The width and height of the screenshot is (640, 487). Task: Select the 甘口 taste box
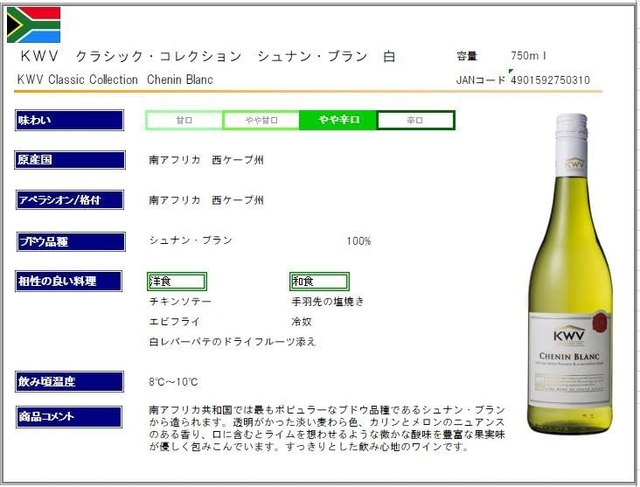pos(184,120)
